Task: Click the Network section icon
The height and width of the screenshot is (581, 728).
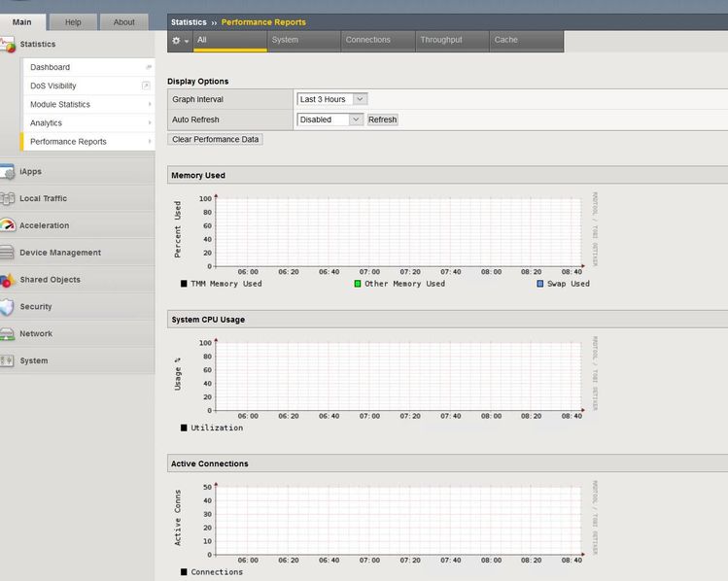Action: tap(8, 334)
